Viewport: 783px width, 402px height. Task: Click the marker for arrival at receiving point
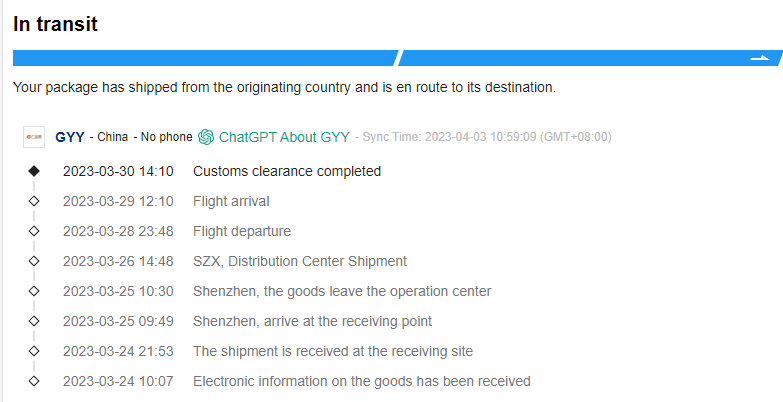point(34,321)
